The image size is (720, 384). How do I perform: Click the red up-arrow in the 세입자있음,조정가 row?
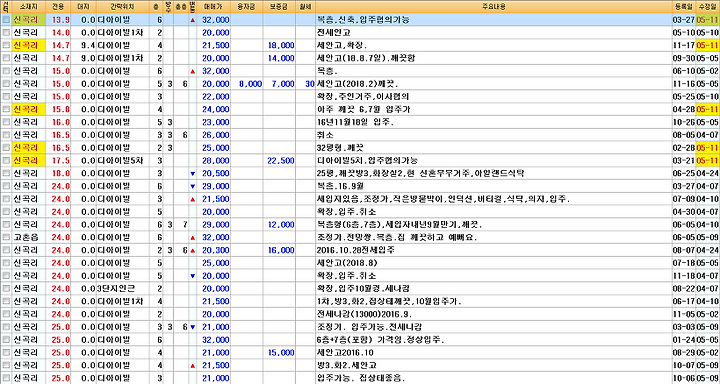[192, 199]
